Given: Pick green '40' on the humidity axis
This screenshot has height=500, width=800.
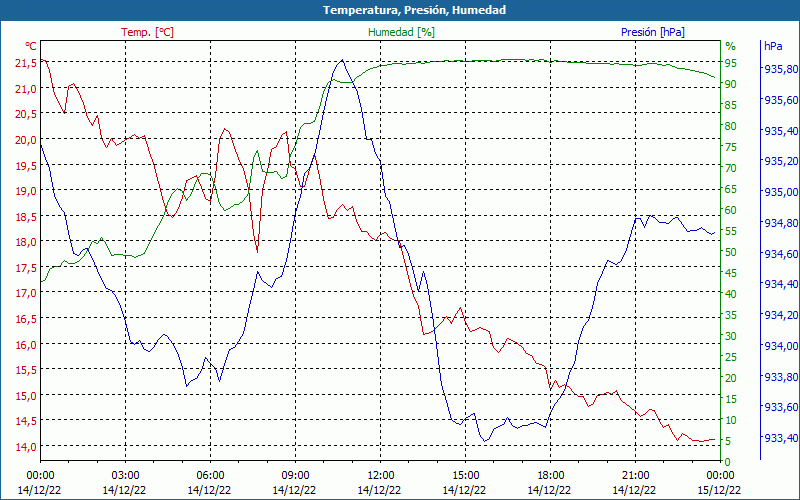Looking at the screenshot, I should [731, 294].
